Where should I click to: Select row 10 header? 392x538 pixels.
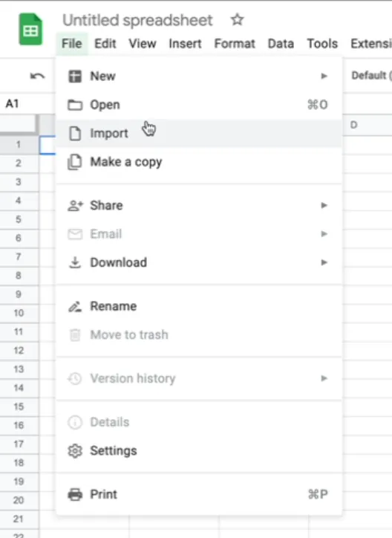tap(19, 313)
